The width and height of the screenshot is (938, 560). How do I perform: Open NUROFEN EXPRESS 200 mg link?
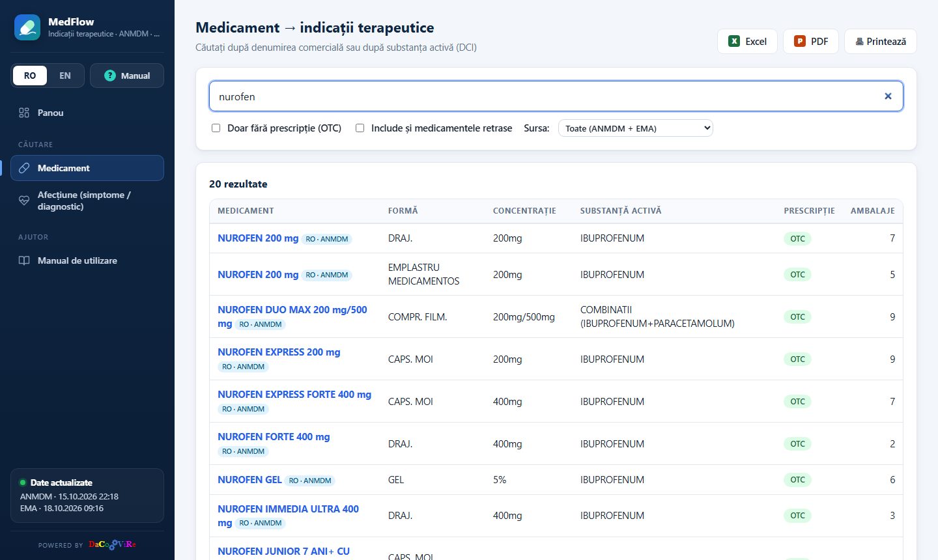click(x=279, y=352)
